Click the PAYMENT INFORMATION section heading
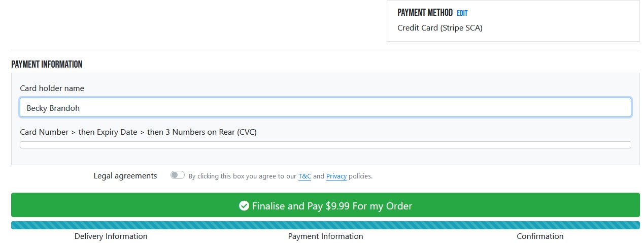Viewport: 644px width, 243px height. tap(47, 65)
